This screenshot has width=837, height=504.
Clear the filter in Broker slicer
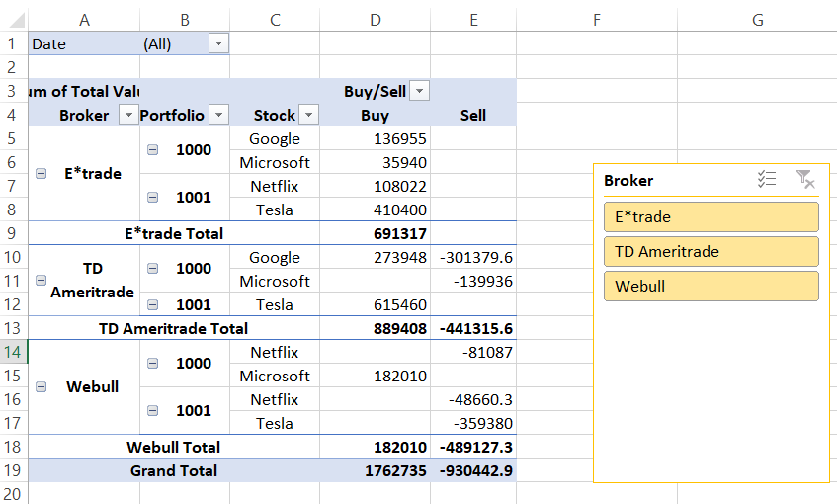point(805,179)
